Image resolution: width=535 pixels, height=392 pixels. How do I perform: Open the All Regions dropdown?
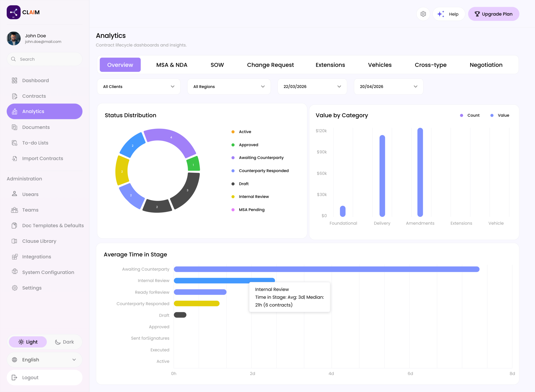coord(229,87)
